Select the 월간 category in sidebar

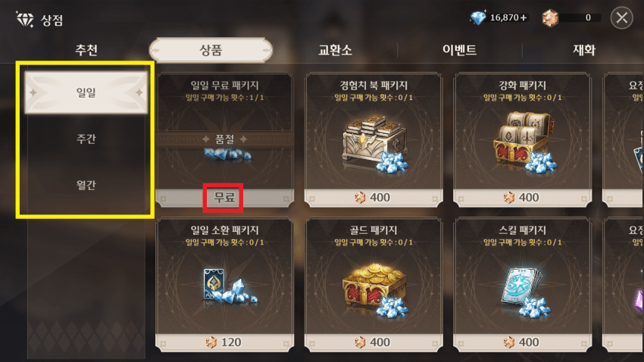click(86, 185)
